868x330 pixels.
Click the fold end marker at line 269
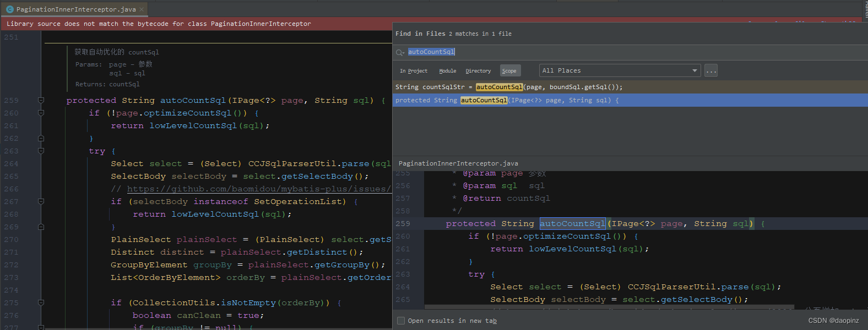(41, 227)
